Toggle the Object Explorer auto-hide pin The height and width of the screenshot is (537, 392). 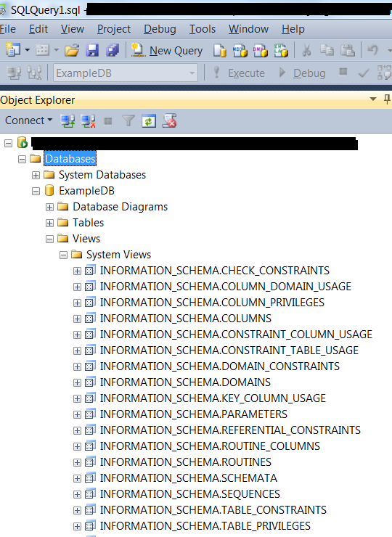387,99
